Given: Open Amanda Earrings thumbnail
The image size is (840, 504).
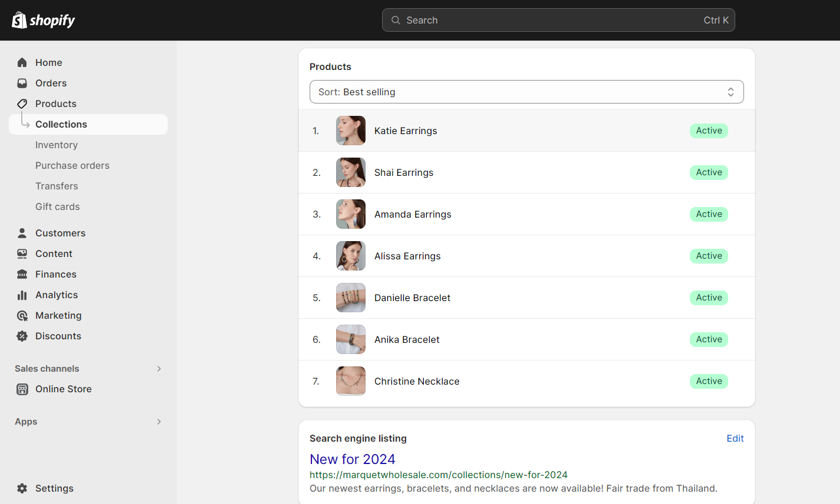Looking at the screenshot, I should click(x=351, y=214).
